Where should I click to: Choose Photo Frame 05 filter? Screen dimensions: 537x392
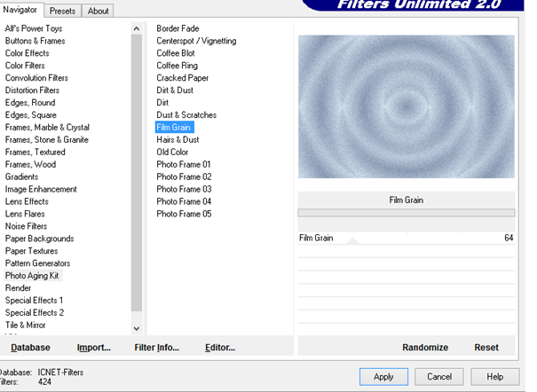[x=184, y=214]
